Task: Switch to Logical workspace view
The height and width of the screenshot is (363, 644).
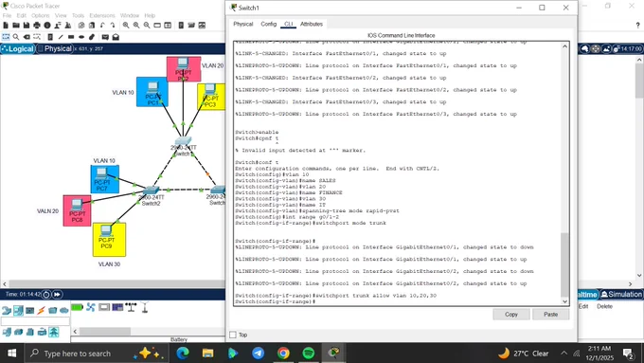Action: (18, 48)
